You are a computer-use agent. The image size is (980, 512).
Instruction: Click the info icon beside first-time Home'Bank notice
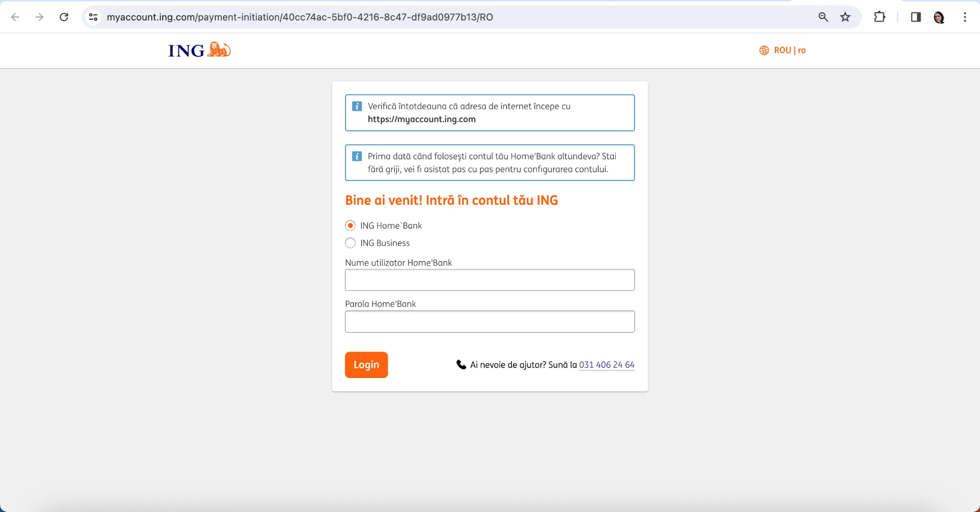point(357,156)
